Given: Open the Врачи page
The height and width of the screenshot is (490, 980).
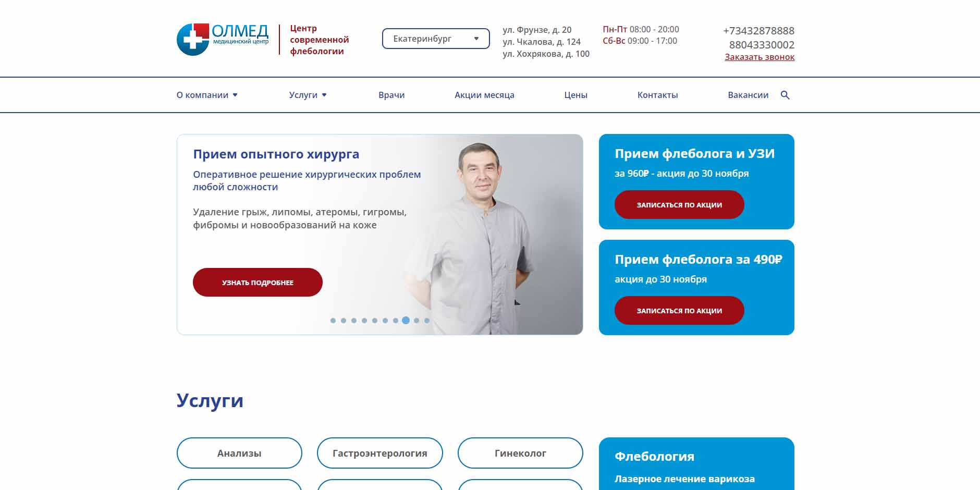Looking at the screenshot, I should tap(391, 95).
